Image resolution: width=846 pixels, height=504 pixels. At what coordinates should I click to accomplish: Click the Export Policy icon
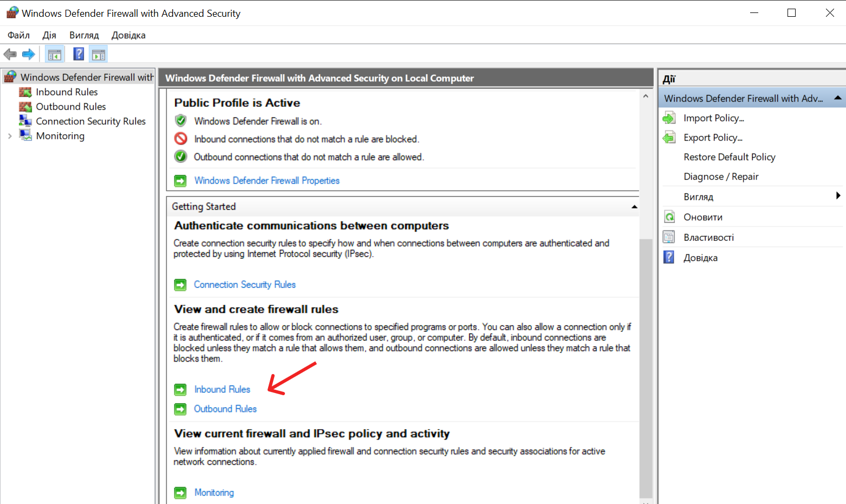pos(669,138)
